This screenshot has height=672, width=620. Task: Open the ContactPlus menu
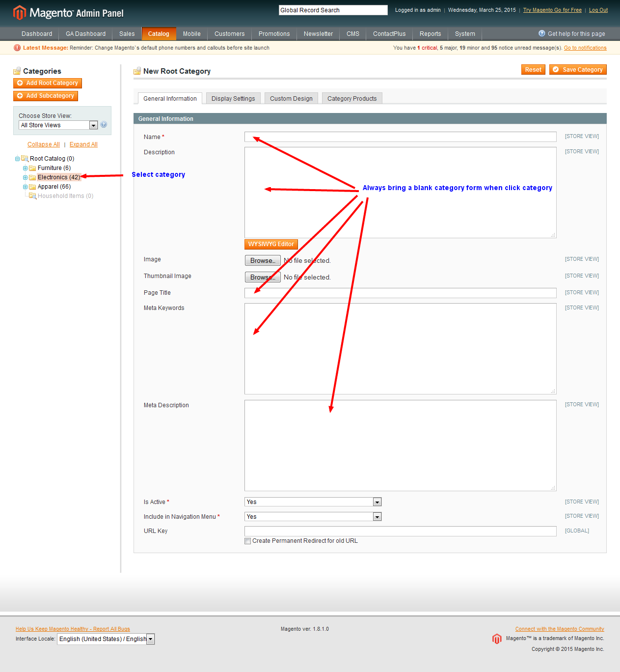pyautogui.click(x=389, y=34)
